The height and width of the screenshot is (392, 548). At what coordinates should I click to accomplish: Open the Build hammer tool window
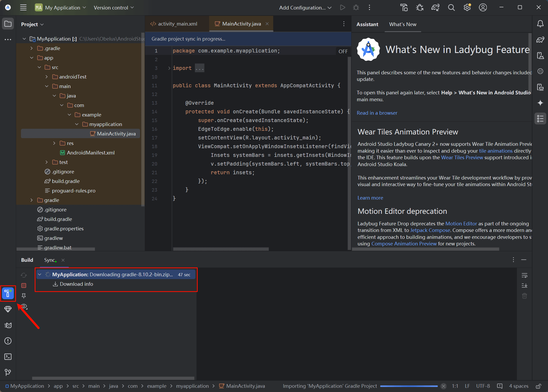(x=8, y=293)
